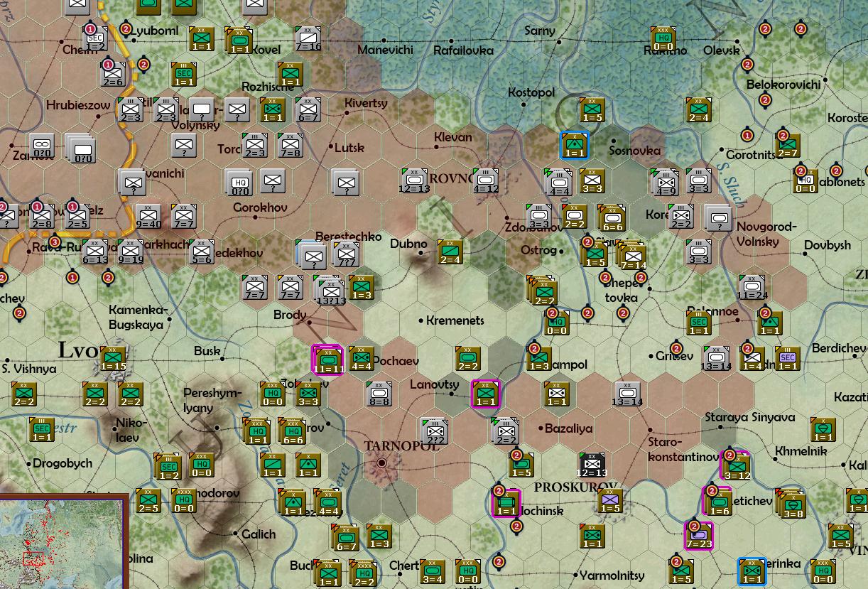
Task: Select the 2=7 counter near Gorotnitsa
Action: tap(787, 145)
